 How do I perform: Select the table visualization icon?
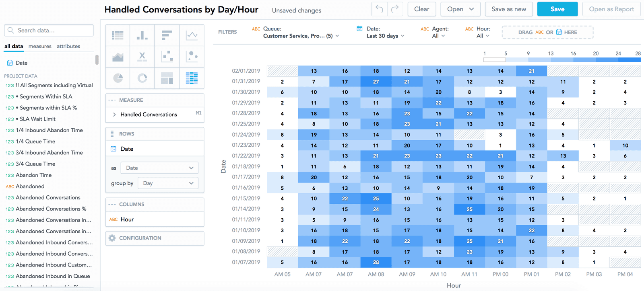click(x=118, y=35)
